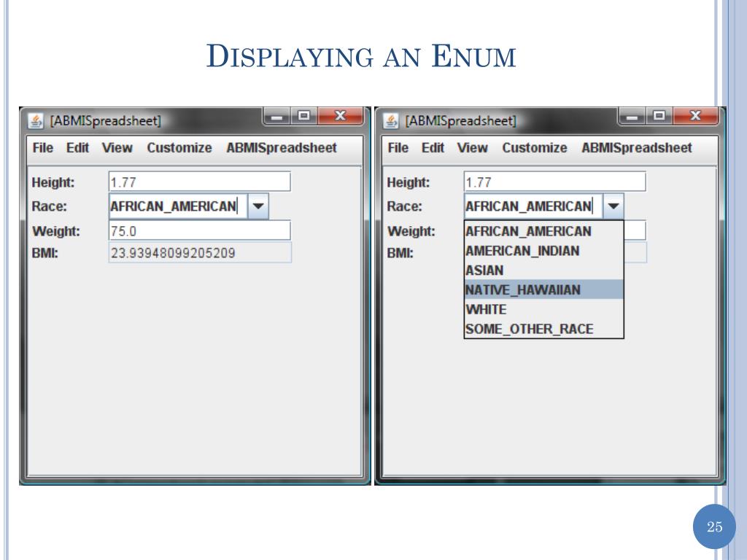Open the Edit menu in the left window

[77, 148]
